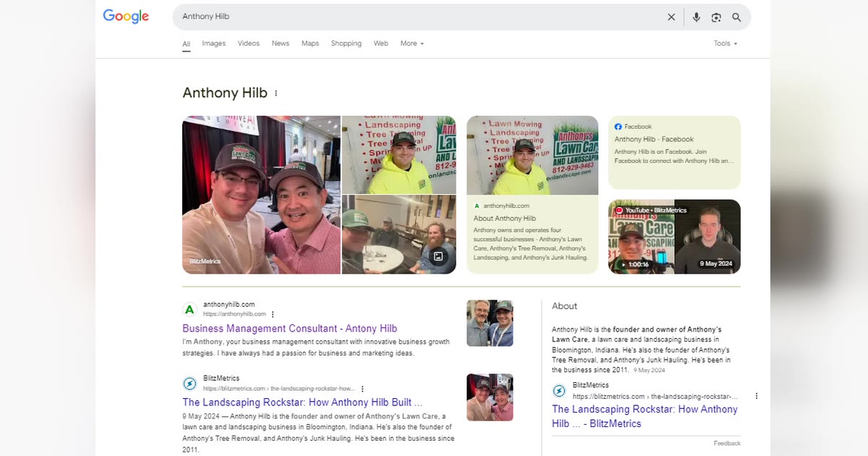Click inside the Anthony Hilb search field
This screenshot has height=456, width=868.
point(420,17)
